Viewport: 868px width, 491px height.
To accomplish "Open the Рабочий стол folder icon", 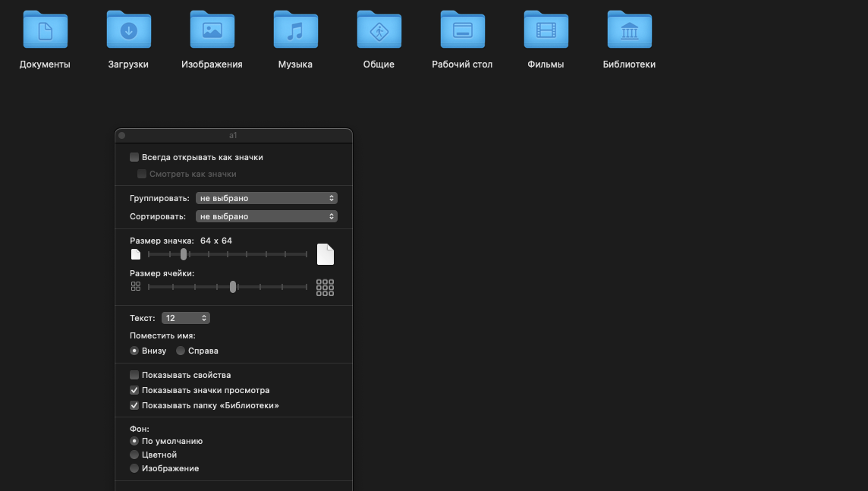I will pos(462,30).
